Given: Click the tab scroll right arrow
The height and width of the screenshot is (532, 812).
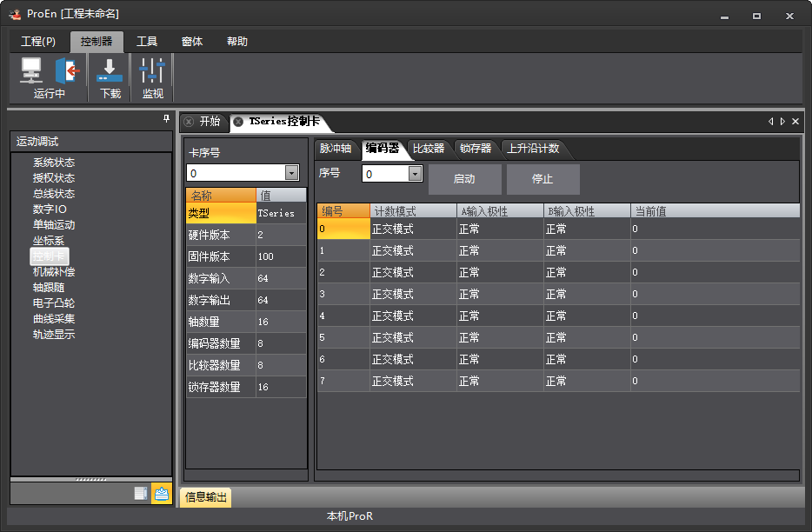Looking at the screenshot, I should click(x=782, y=121).
